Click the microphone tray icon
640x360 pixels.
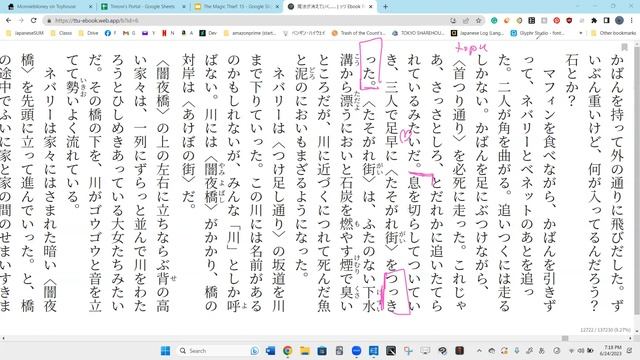516,351
